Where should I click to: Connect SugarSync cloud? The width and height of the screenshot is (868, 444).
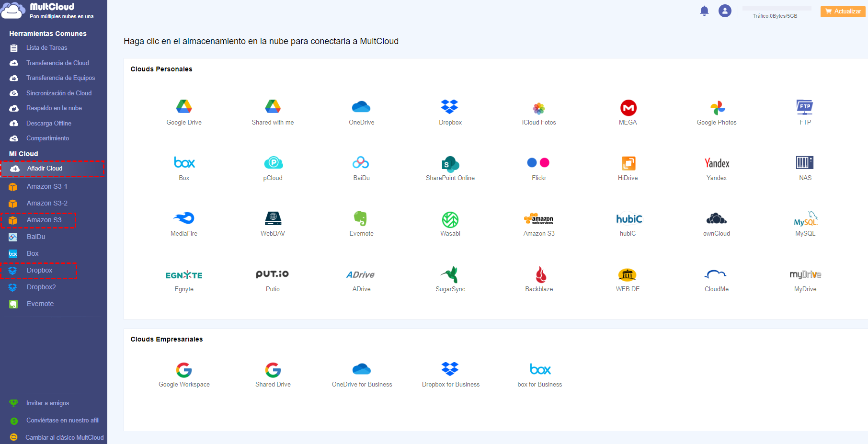(450, 279)
